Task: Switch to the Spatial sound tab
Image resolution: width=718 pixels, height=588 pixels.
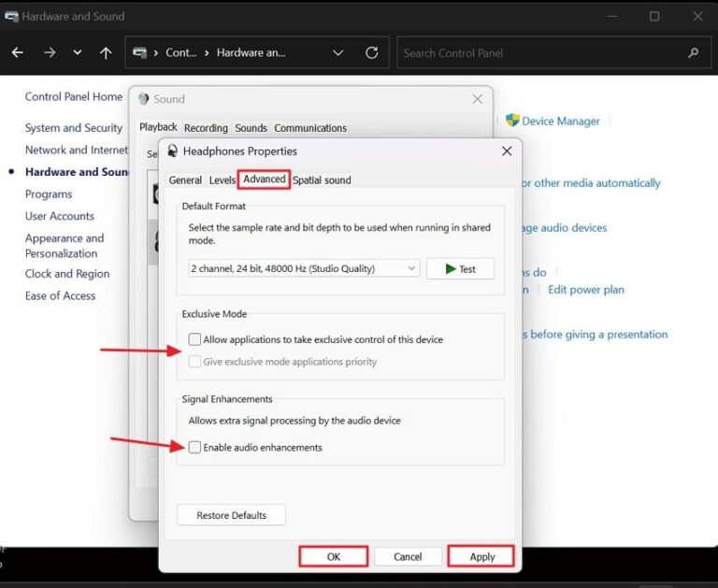Action: 322,179
